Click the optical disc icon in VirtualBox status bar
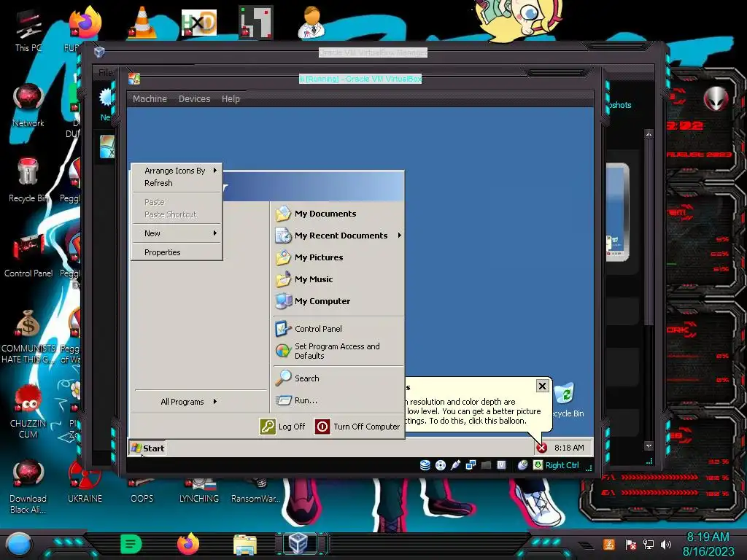Viewport: 747px width, 560px height. pyautogui.click(x=441, y=465)
